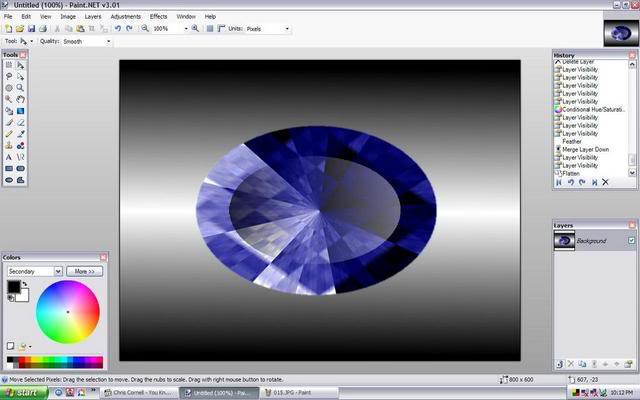640x400 pixels.
Task: Pick a hue from the color wheel
Action: 68,312
